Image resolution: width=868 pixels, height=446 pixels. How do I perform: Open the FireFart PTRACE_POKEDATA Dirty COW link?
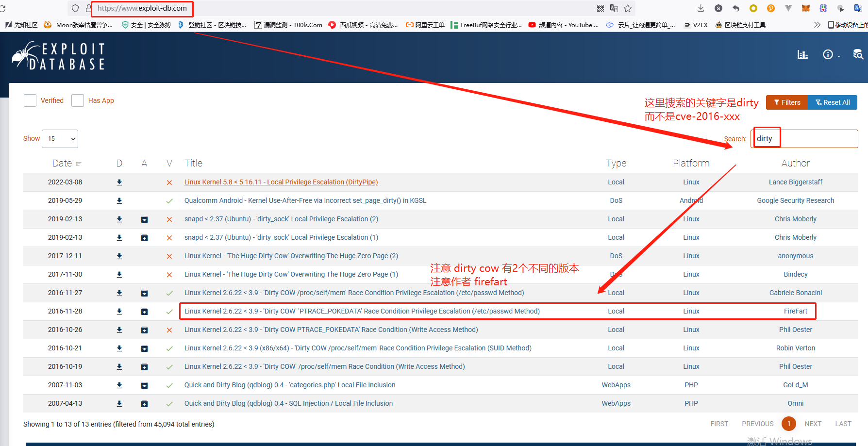(362, 312)
